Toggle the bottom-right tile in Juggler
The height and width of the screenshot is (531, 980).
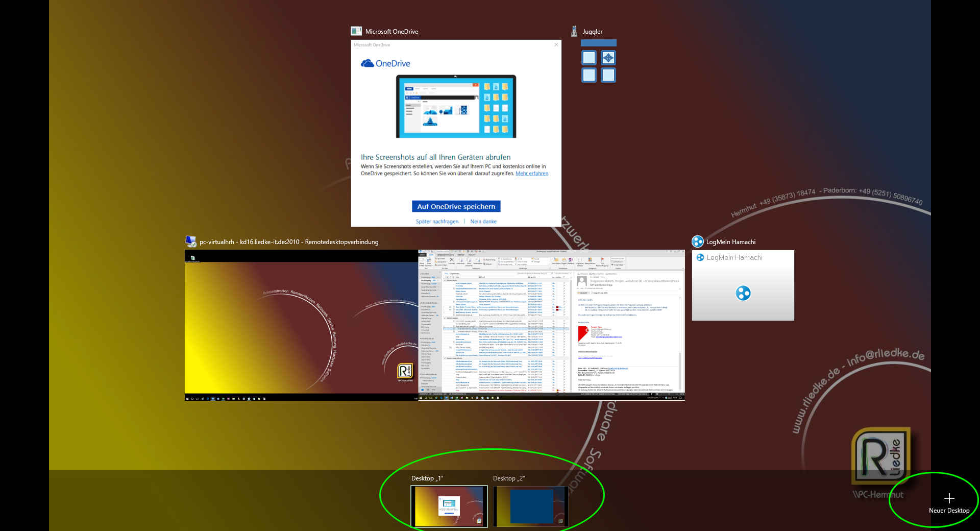608,75
